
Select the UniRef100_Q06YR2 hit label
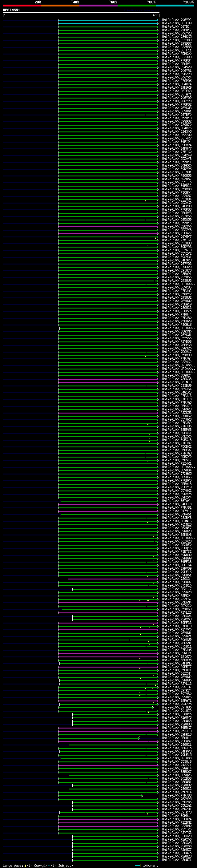176,20
